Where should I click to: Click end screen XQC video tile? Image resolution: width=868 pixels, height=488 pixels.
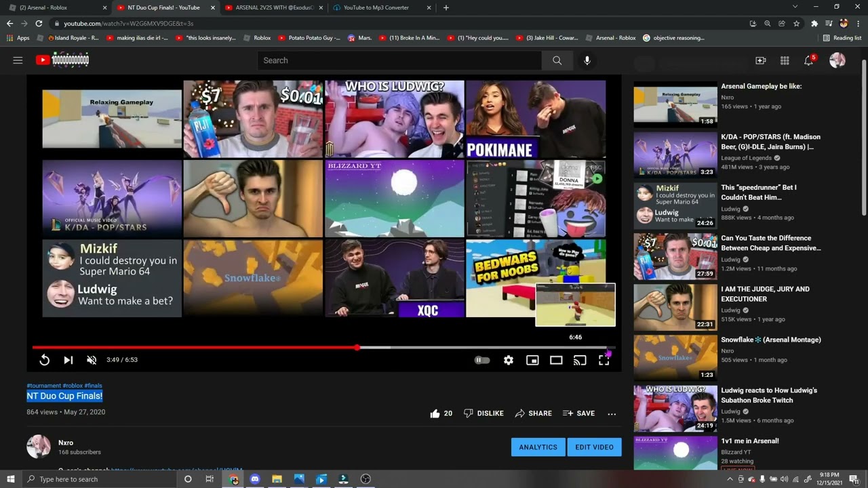(395, 278)
